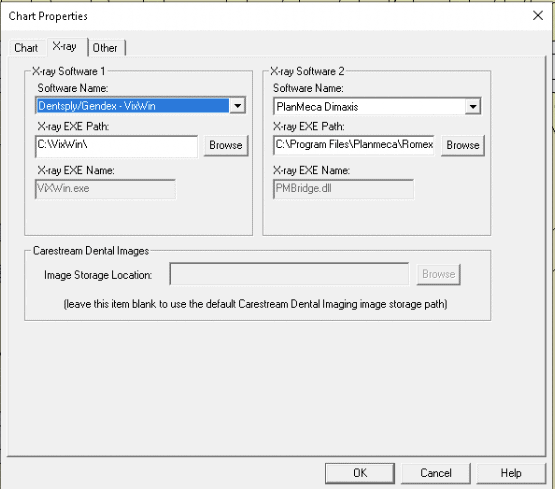Image resolution: width=555 pixels, height=489 pixels.
Task: Click the PMBridge.dll EXE name field
Action: point(343,189)
